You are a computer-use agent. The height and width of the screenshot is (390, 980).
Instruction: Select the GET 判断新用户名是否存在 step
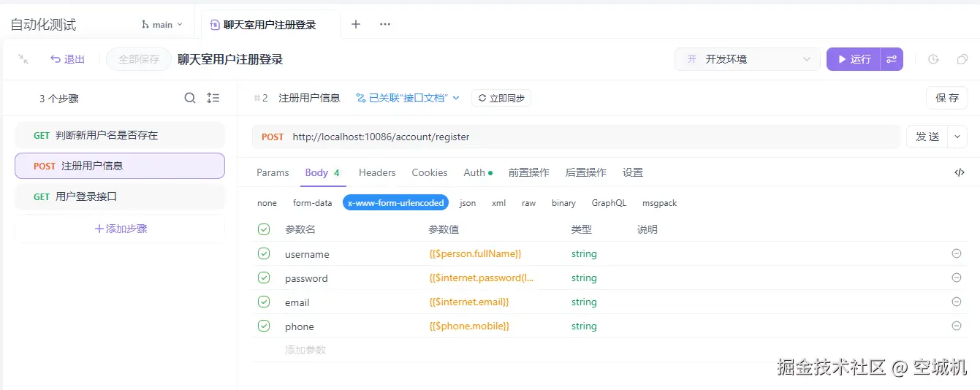coord(120,135)
